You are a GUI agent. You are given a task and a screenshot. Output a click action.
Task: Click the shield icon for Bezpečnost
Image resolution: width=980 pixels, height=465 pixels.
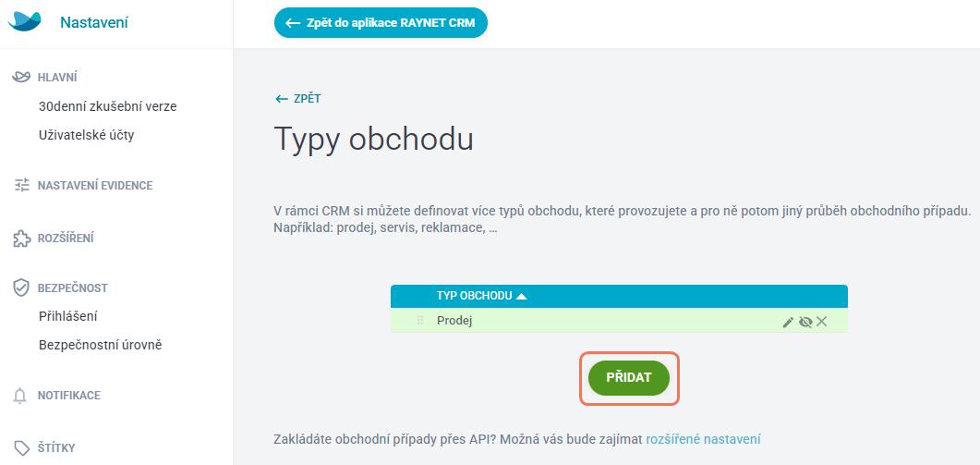pos(21,288)
